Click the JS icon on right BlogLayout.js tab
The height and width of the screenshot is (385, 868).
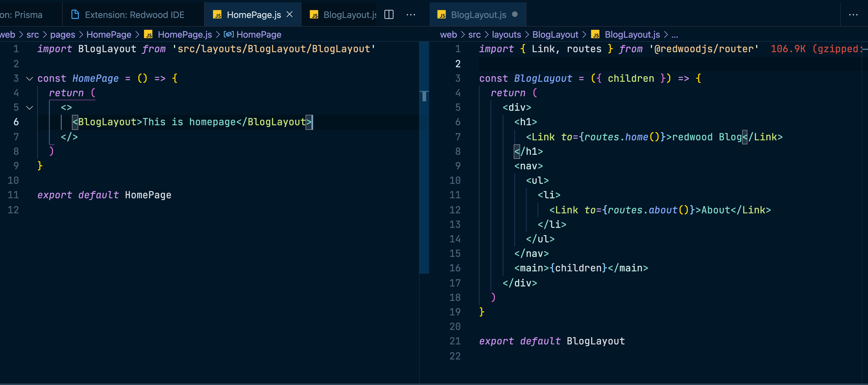(x=442, y=15)
